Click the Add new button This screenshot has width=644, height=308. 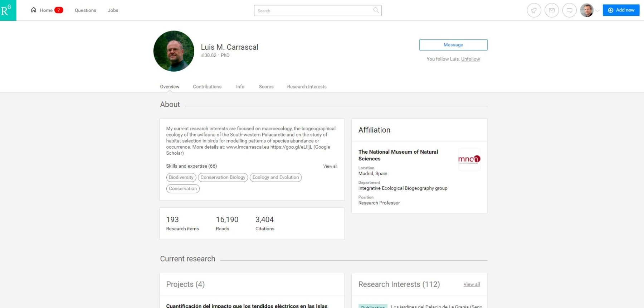(x=621, y=10)
